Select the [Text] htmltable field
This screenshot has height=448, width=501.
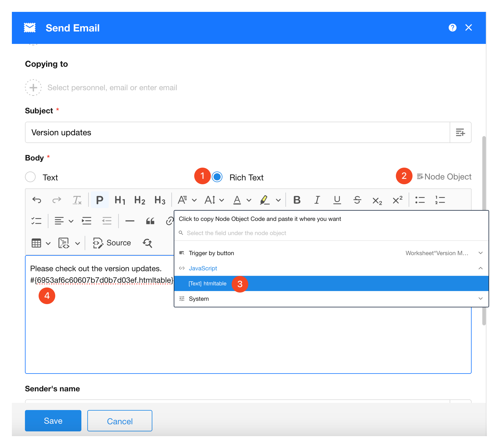click(208, 284)
